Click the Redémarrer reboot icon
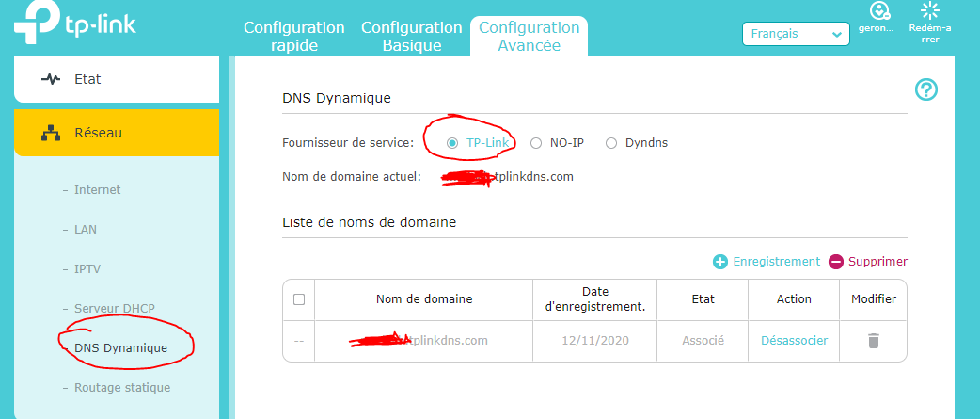The height and width of the screenshot is (419, 980). 930,10
